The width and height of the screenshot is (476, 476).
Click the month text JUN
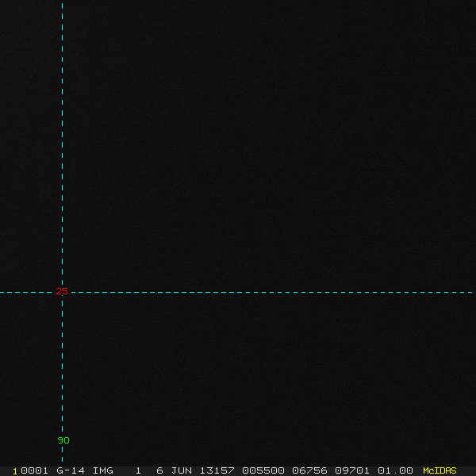point(182,470)
